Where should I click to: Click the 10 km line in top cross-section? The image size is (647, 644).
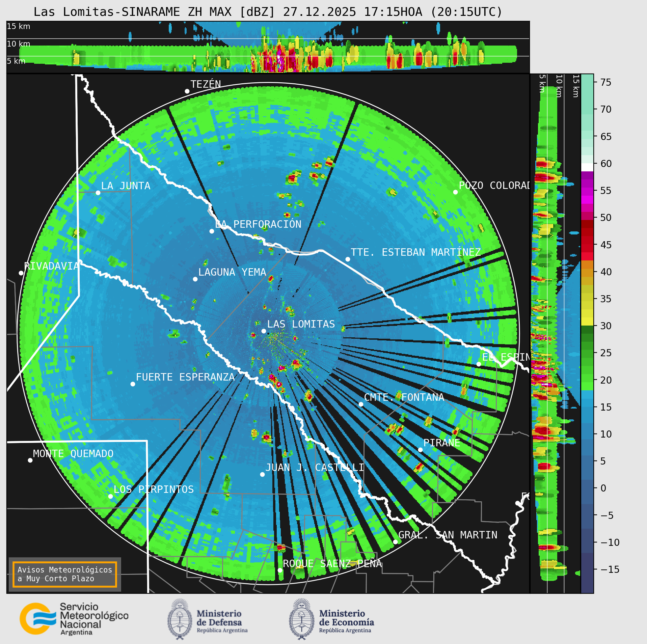pyautogui.click(x=268, y=38)
